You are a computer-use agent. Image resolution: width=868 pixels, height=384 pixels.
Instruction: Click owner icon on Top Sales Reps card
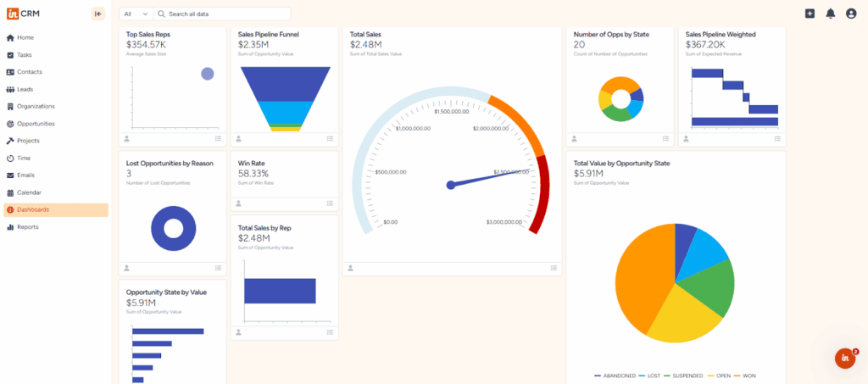point(127,138)
